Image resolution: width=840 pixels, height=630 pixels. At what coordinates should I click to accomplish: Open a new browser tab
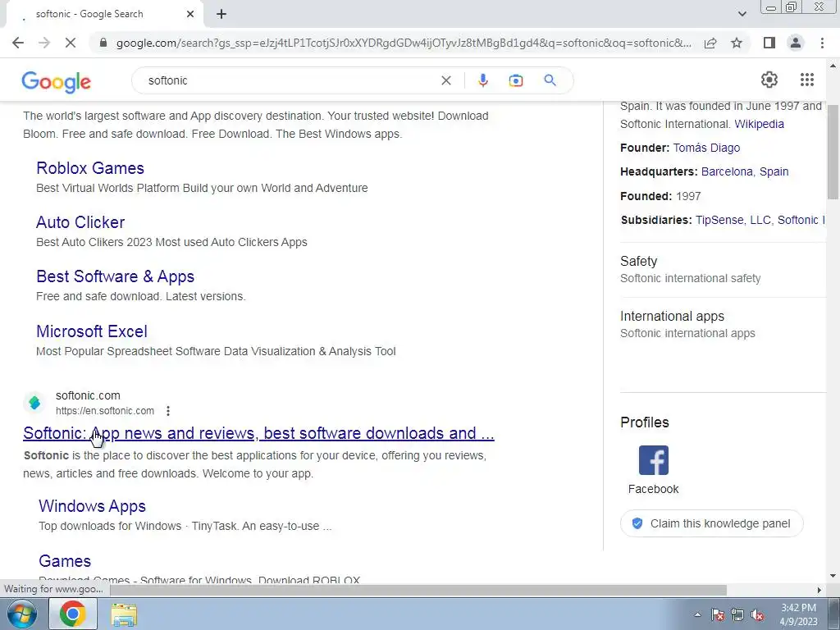221,15
